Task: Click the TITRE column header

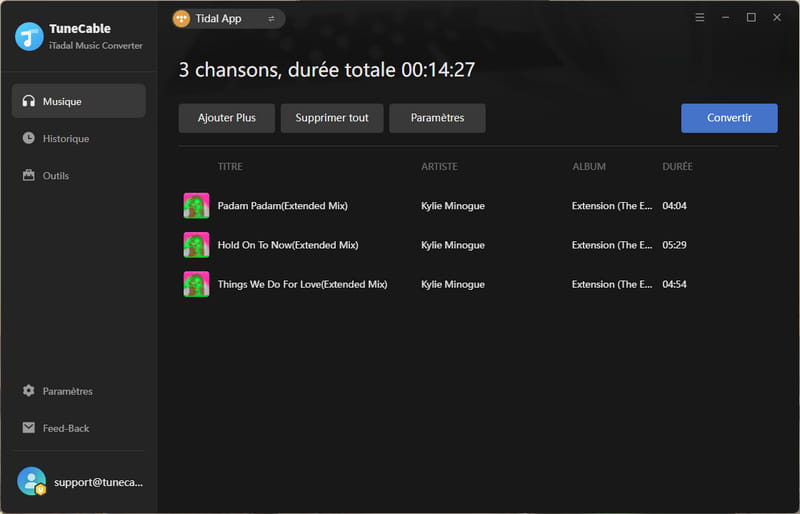Action: point(230,166)
